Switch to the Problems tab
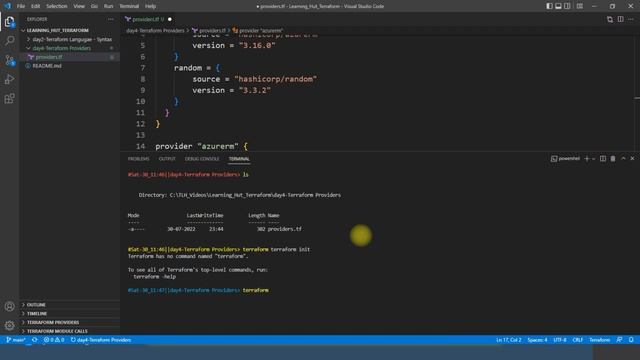Viewport: 640px width, 360px height. click(x=138, y=159)
